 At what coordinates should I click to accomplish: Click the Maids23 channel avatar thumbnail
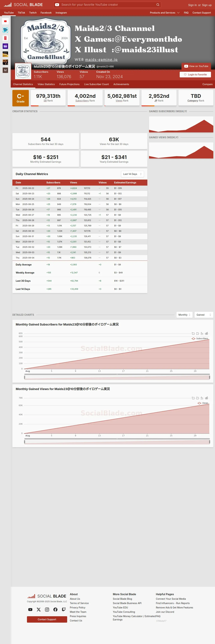coord(23,71)
